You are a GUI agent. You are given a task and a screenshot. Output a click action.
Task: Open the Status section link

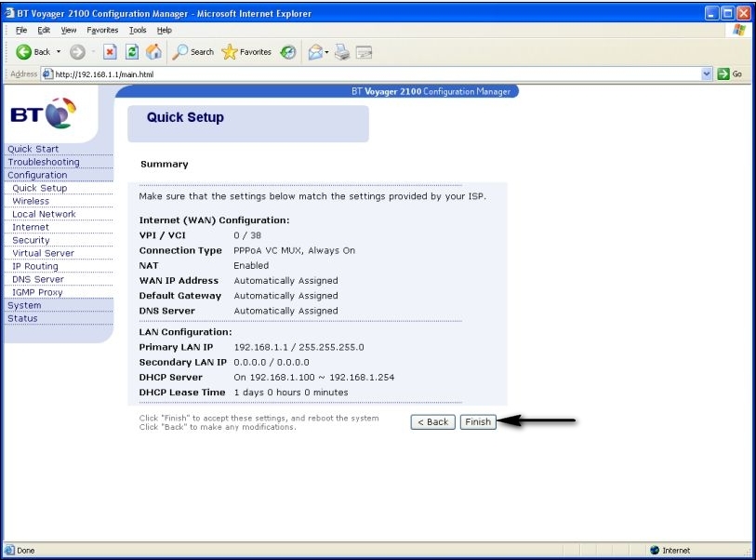22,318
